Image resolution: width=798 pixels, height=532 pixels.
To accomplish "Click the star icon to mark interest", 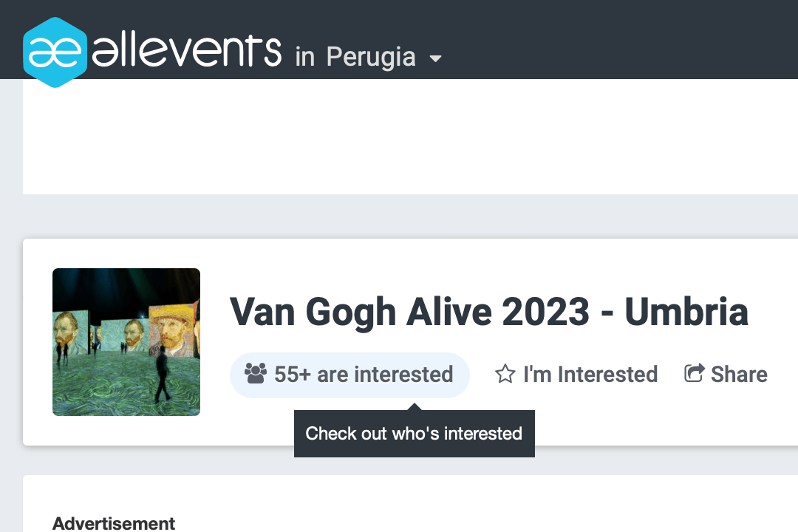I will pos(505,374).
